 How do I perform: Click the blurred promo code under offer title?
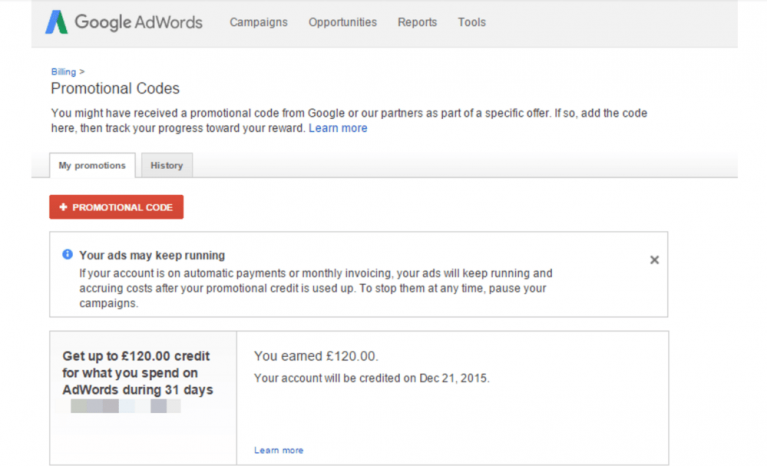[x=126, y=406]
